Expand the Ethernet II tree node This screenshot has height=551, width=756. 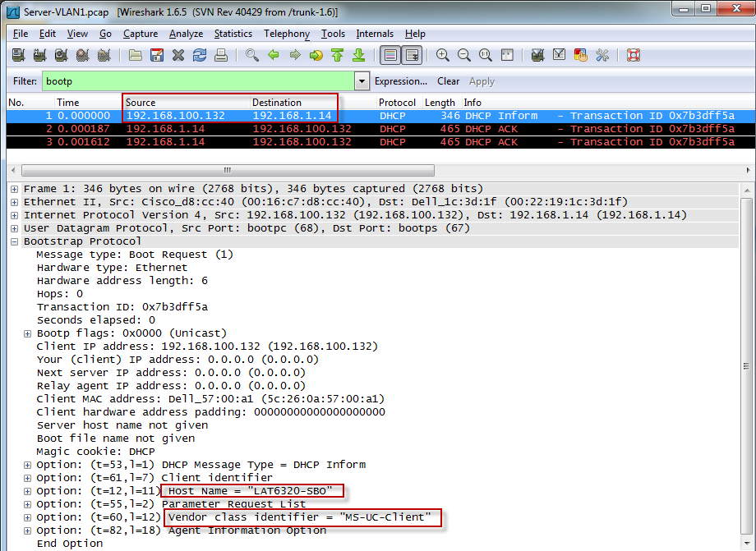(x=15, y=202)
